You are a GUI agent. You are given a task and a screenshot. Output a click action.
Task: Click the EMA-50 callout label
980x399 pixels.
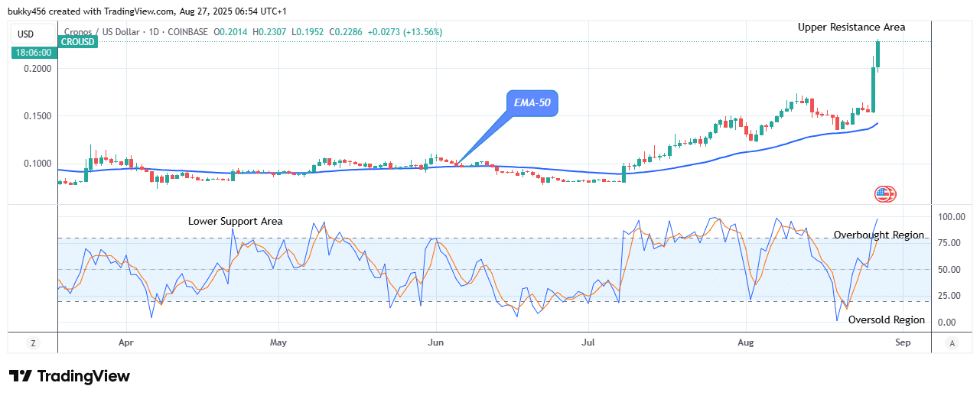tap(532, 103)
